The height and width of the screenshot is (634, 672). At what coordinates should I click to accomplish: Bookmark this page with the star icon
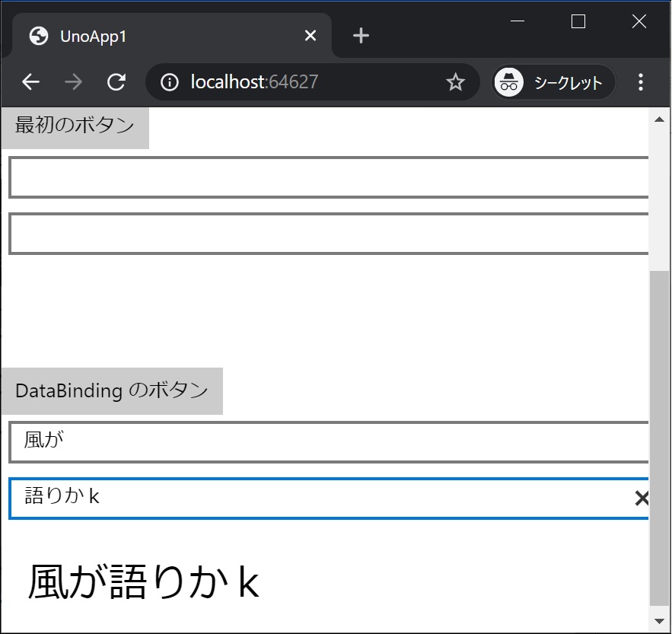[x=455, y=81]
